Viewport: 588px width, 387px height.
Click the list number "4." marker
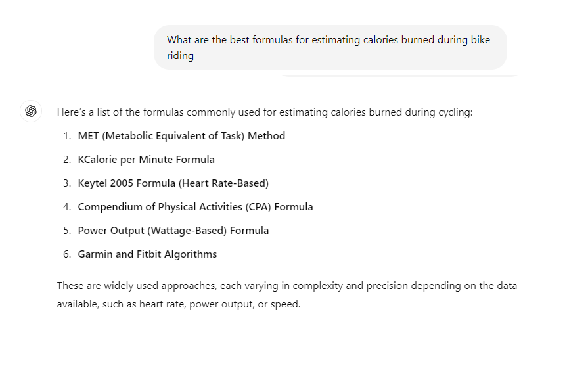pos(67,206)
